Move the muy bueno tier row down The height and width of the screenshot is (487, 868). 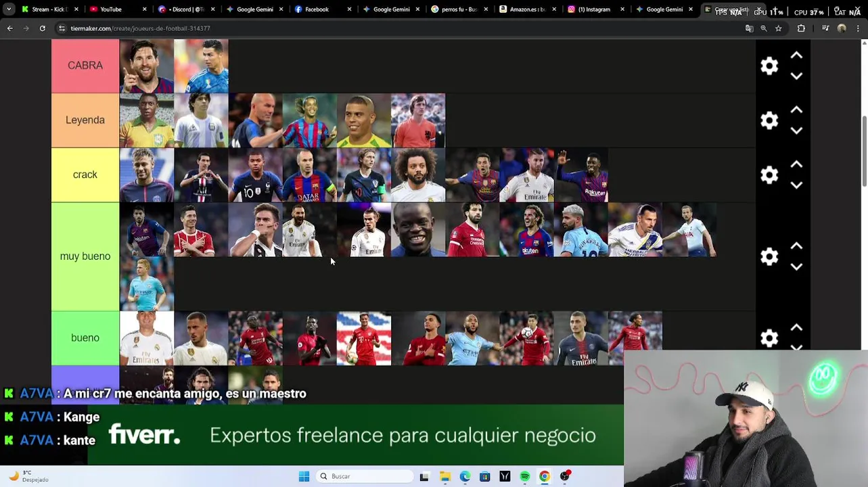[796, 266]
